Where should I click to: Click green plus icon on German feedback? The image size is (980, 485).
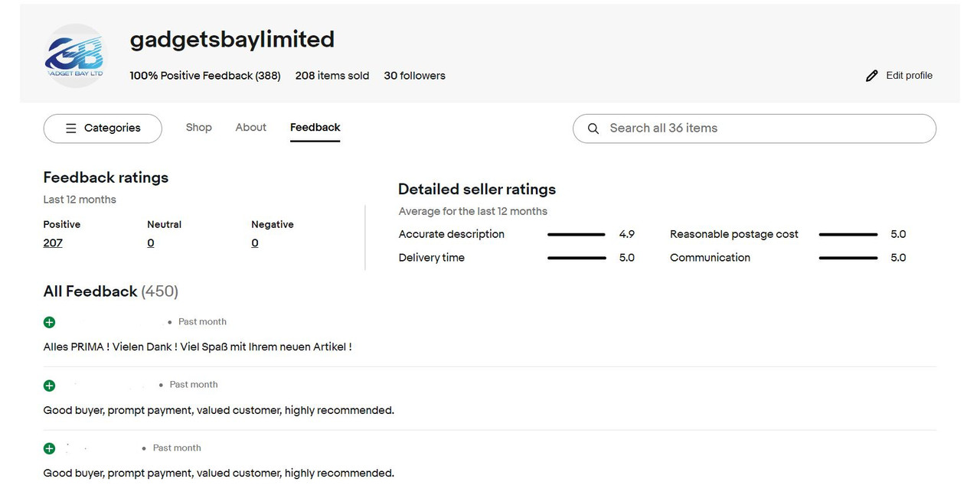[x=50, y=322]
